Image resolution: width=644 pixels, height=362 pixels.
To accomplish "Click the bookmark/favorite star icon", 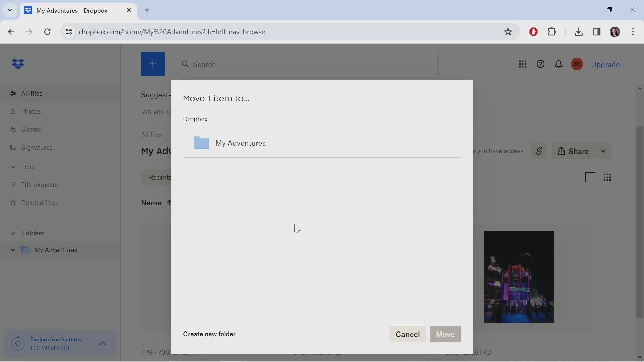I will (508, 32).
